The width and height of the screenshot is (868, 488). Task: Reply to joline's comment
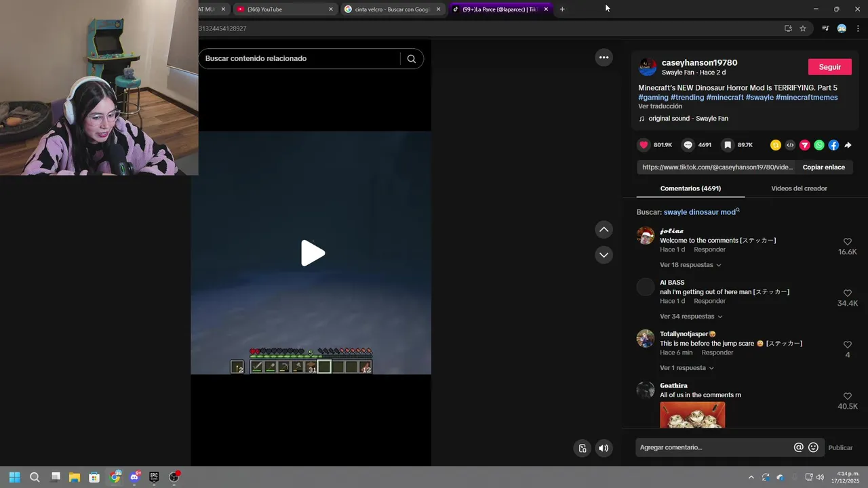point(709,249)
